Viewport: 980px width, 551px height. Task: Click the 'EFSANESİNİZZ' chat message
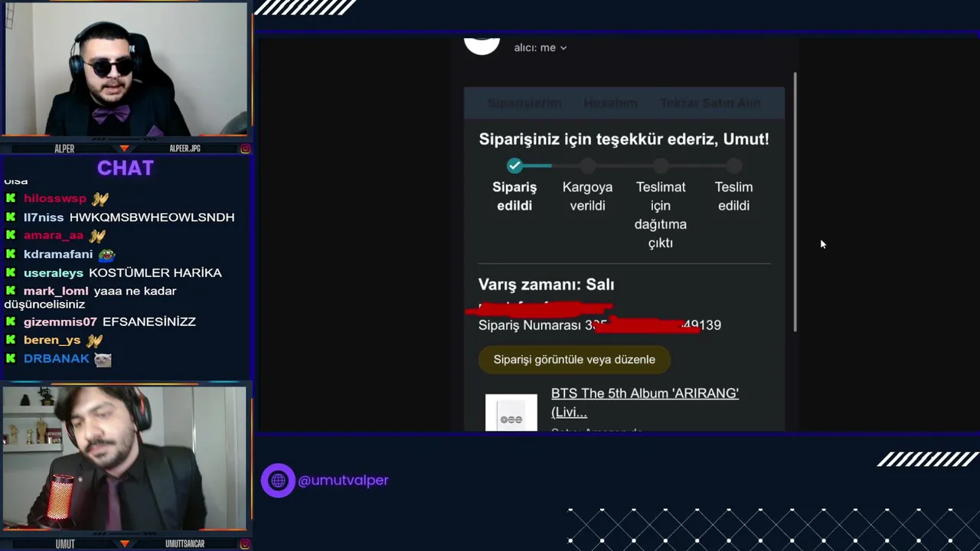pos(149,322)
